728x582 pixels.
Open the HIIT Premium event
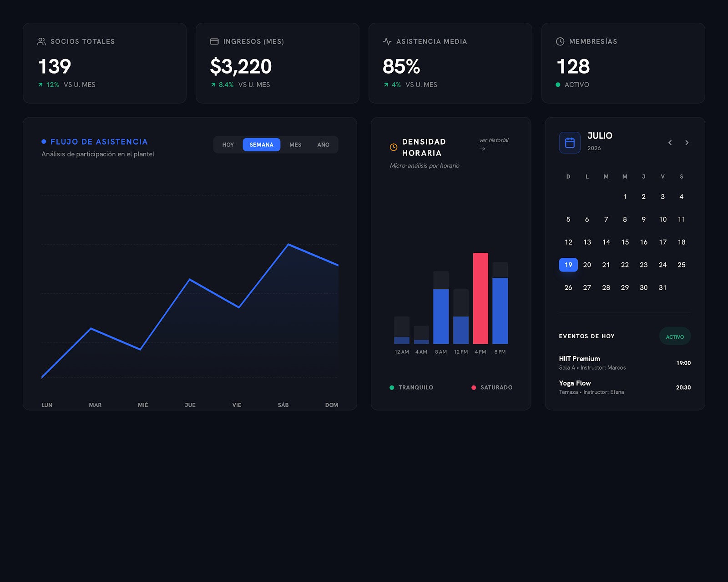625,363
